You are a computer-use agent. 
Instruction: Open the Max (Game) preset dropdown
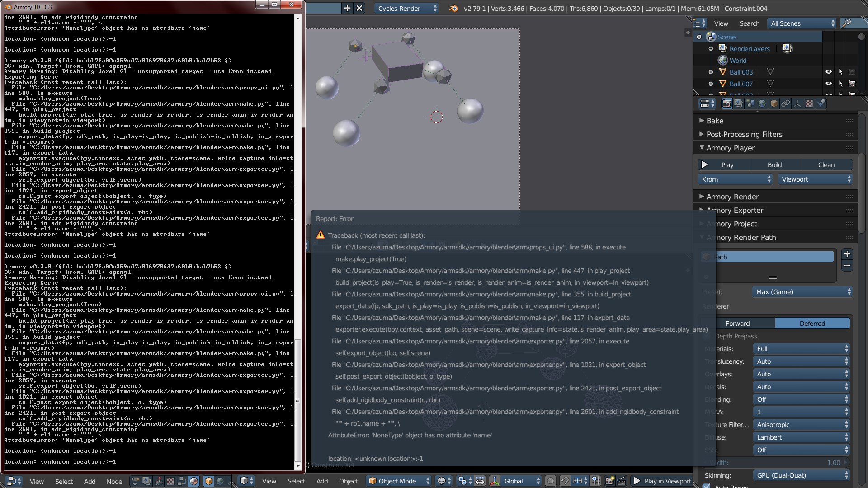click(x=802, y=291)
